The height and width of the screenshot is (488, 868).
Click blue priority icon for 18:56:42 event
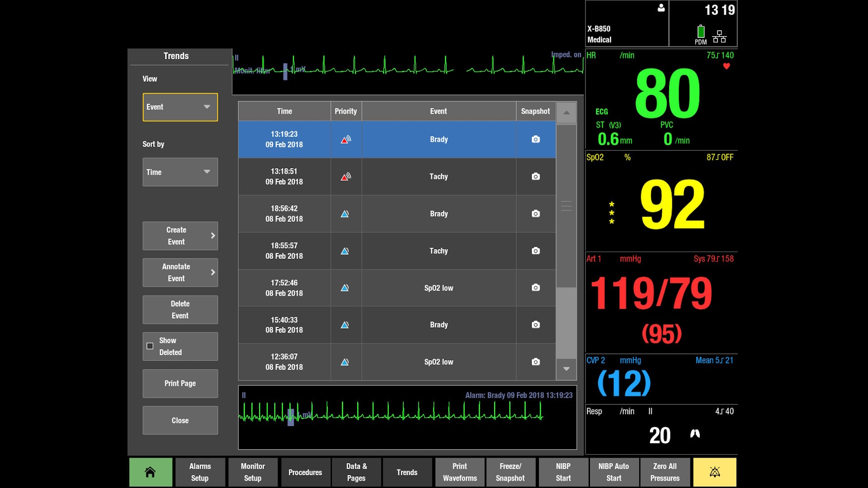pos(345,214)
